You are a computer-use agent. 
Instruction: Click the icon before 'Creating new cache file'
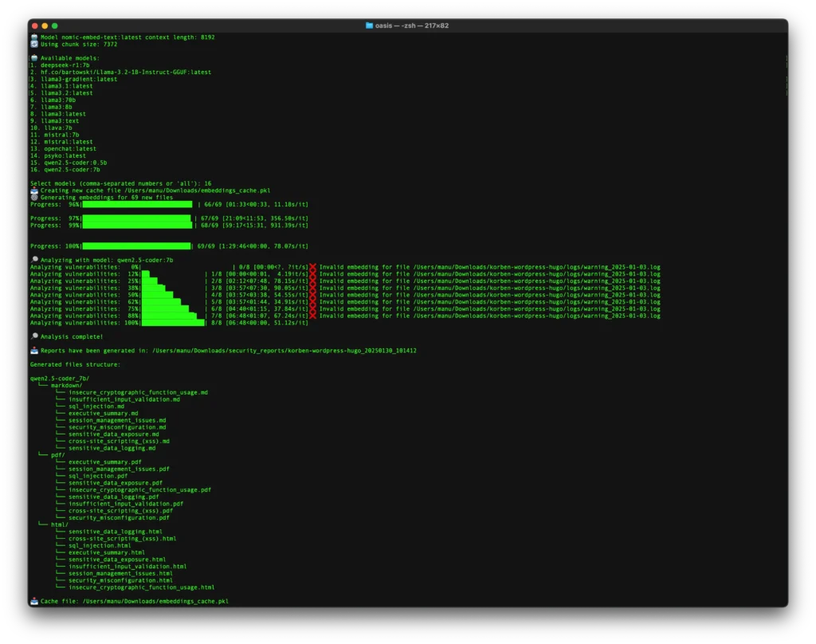[x=34, y=190]
